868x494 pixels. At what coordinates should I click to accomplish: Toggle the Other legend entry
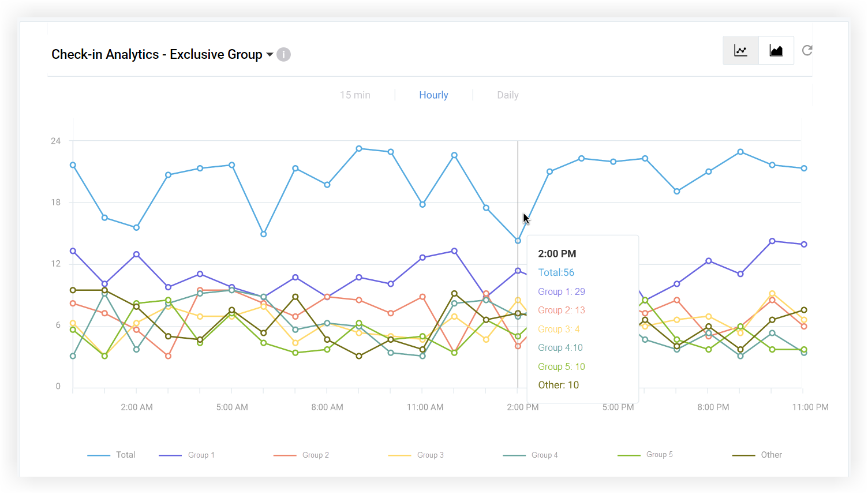(x=757, y=455)
